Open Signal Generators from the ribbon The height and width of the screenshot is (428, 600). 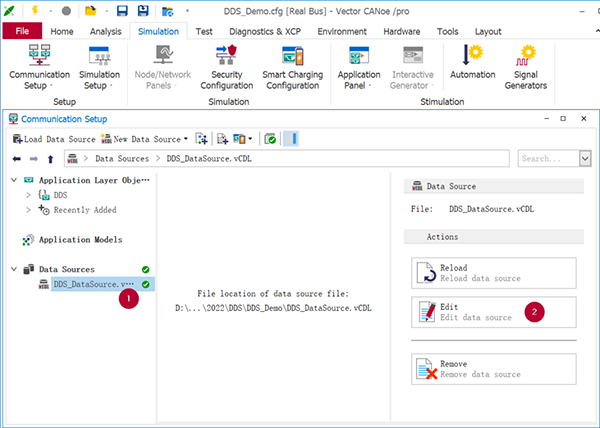(526, 67)
